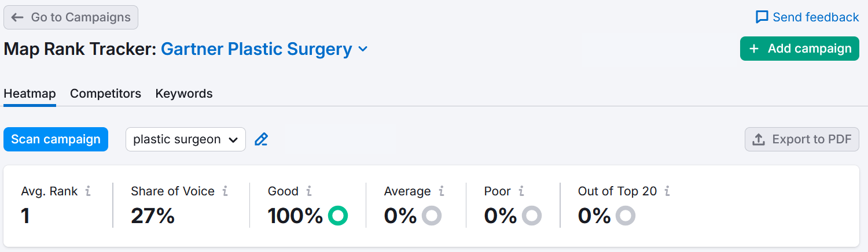
Task: Switch to the Competitors tab
Action: 105,94
